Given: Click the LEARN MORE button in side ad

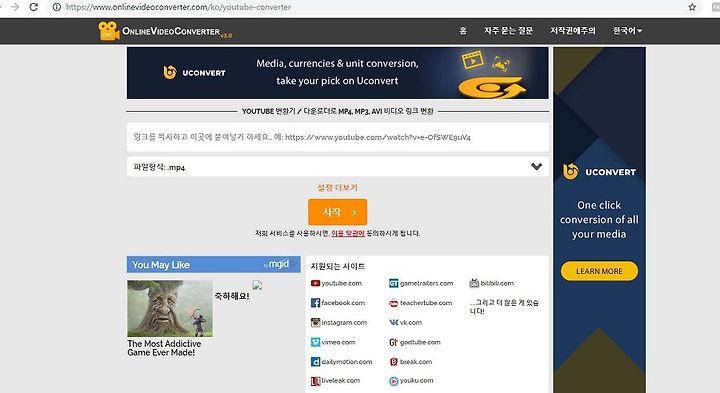Looking at the screenshot, I should tap(599, 271).
